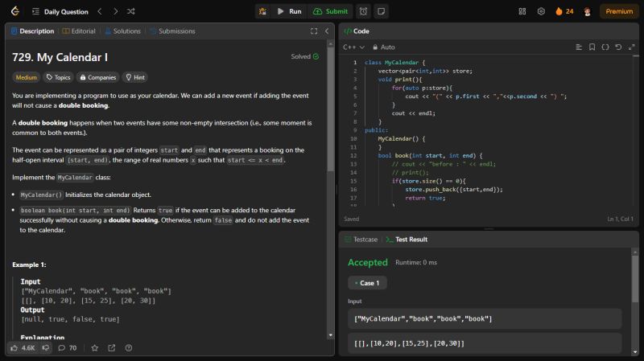The height and width of the screenshot is (361, 644).
Task: Show the Companies tag
Action: click(x=97, y=77)
